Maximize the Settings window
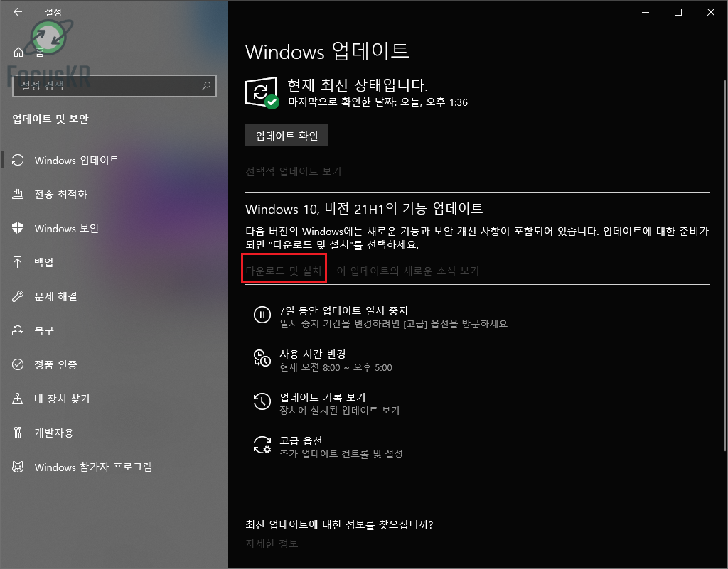 [678, 13]
